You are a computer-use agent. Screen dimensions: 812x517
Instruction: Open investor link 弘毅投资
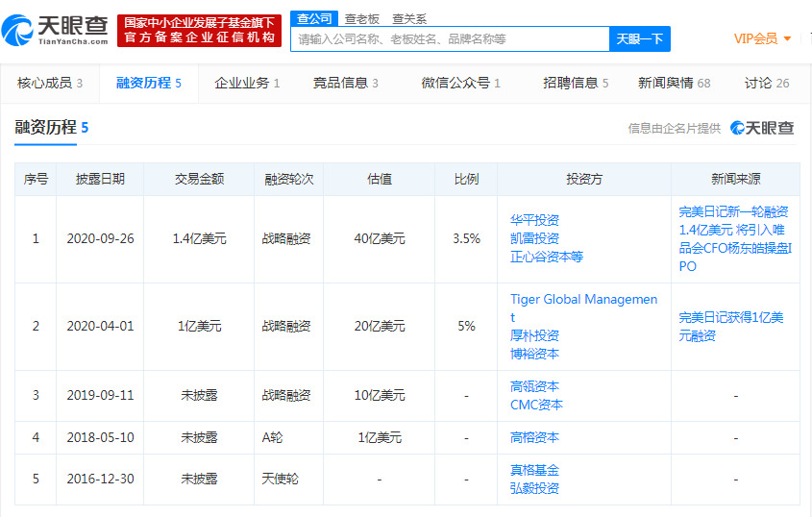[x=534, y=488]
